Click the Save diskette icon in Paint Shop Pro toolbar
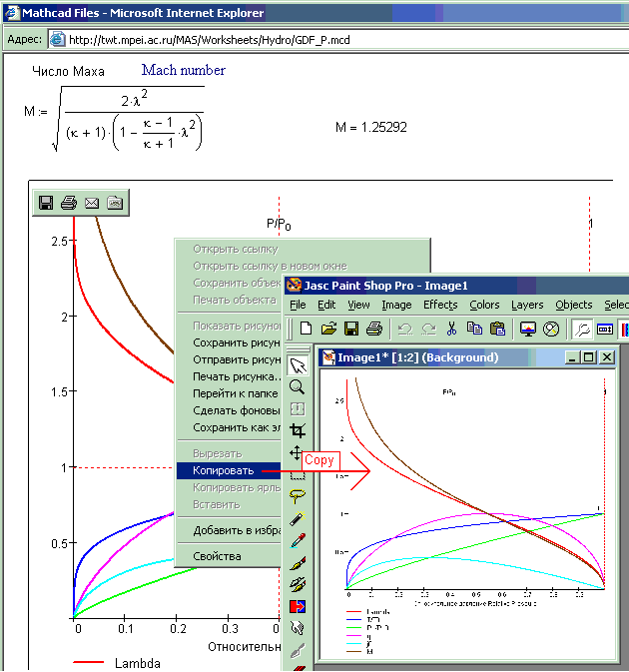Viewport: 629px width, 672px height. 351,329
